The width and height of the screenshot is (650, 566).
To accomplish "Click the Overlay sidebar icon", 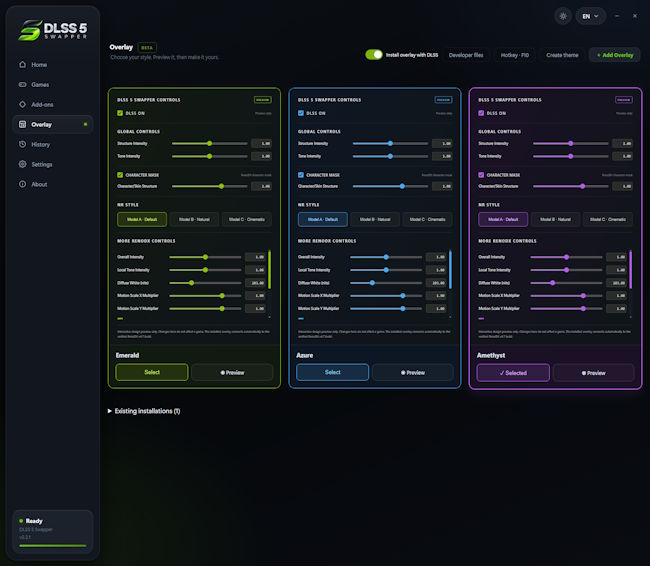I will (x=22, y=124).
